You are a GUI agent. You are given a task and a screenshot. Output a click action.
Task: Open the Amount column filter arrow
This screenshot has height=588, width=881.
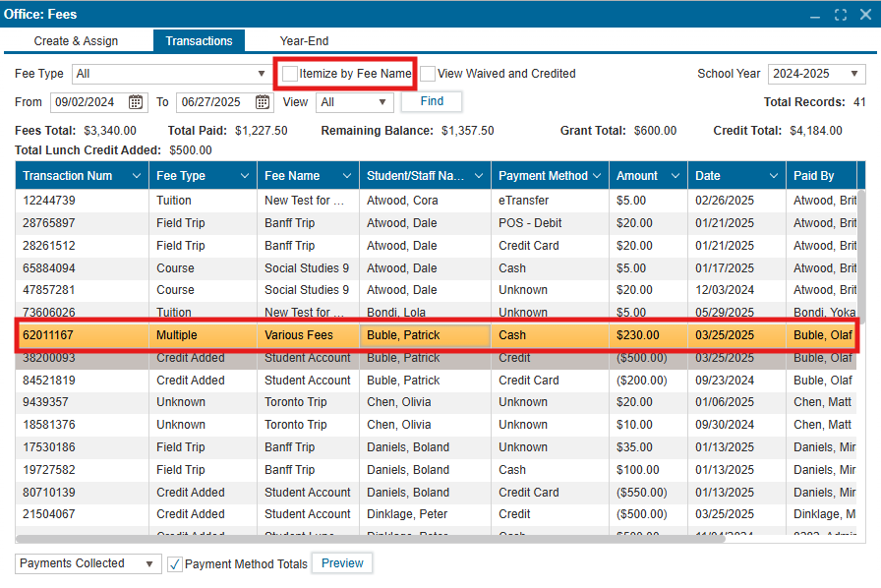[675, 176]
